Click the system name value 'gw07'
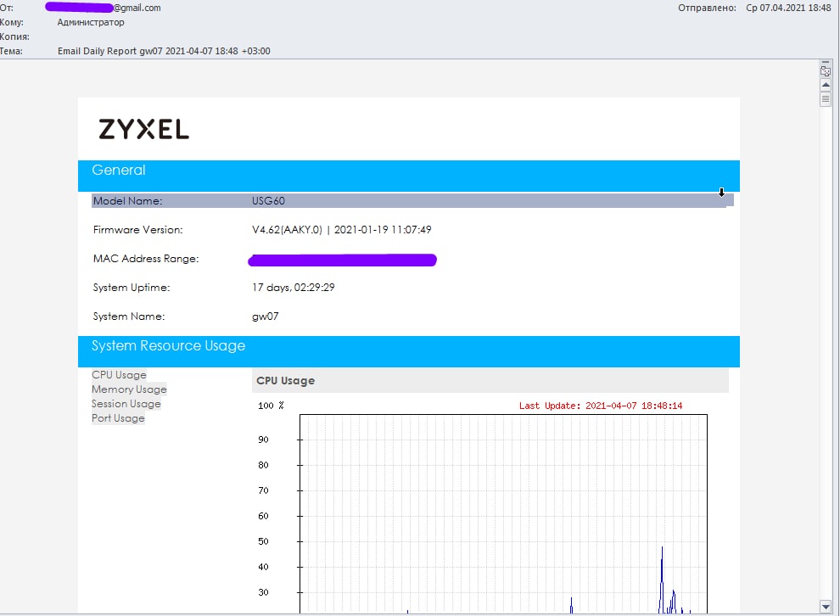Screen dimensions: 840x616 266,316
